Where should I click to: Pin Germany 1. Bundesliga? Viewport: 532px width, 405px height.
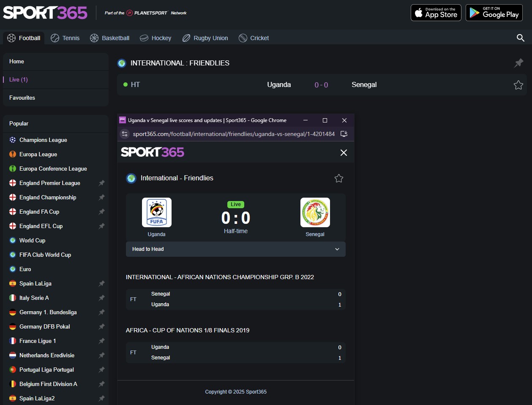[x=101, y=312]
